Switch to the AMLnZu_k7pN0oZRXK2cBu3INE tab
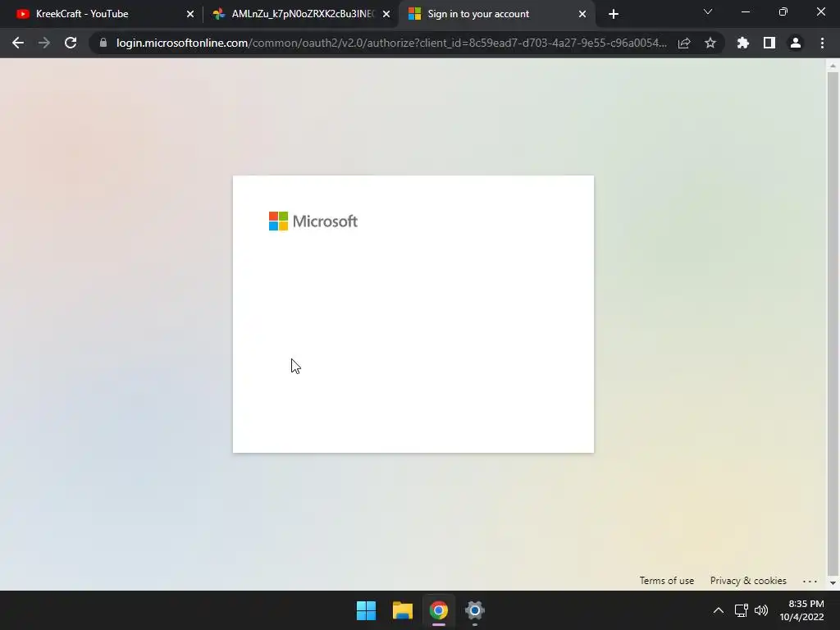This screenshot has width=840, height=630. (302, 14)
